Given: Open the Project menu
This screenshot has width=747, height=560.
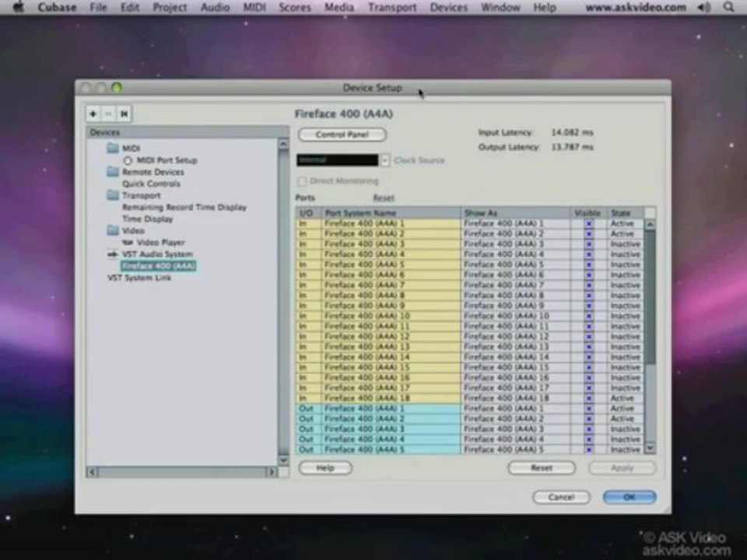Looking at the screenshot, I should click(170, 7).
